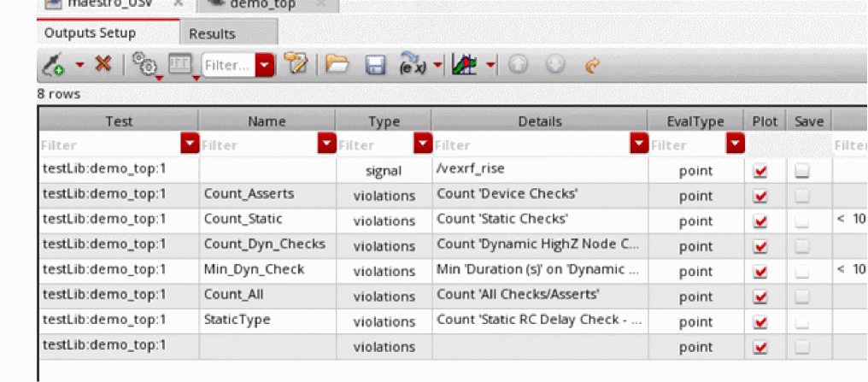Click the notepad edit icon in toolbar
868x382 pixels.
[x=296, y=65]
